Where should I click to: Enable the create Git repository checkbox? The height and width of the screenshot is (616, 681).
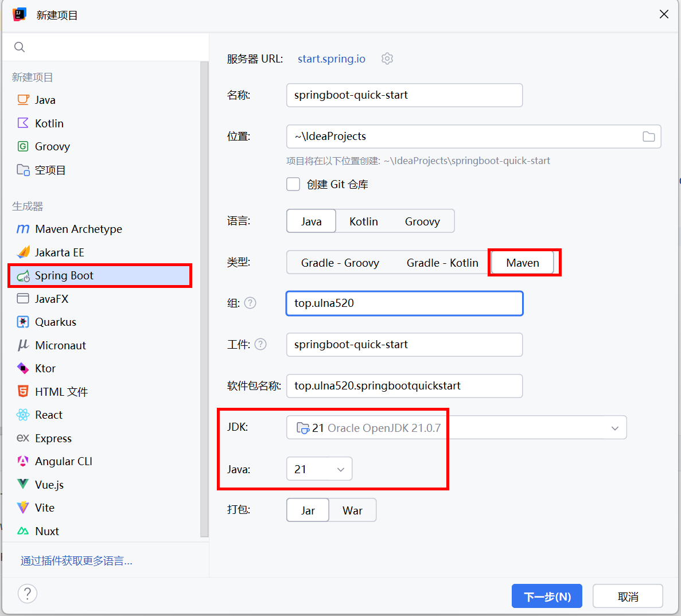(x=293, y=184)
